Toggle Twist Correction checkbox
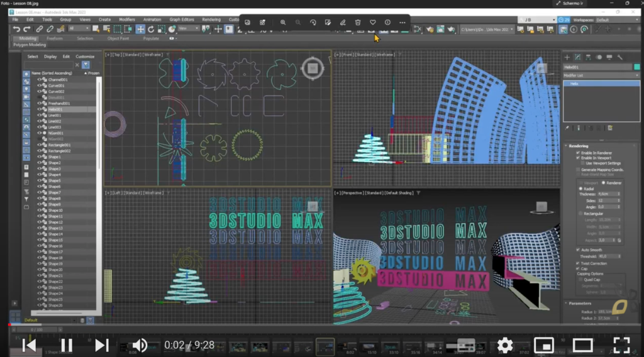Image resolution: width=644 pixels, height=357 pixels. point(579,263)
